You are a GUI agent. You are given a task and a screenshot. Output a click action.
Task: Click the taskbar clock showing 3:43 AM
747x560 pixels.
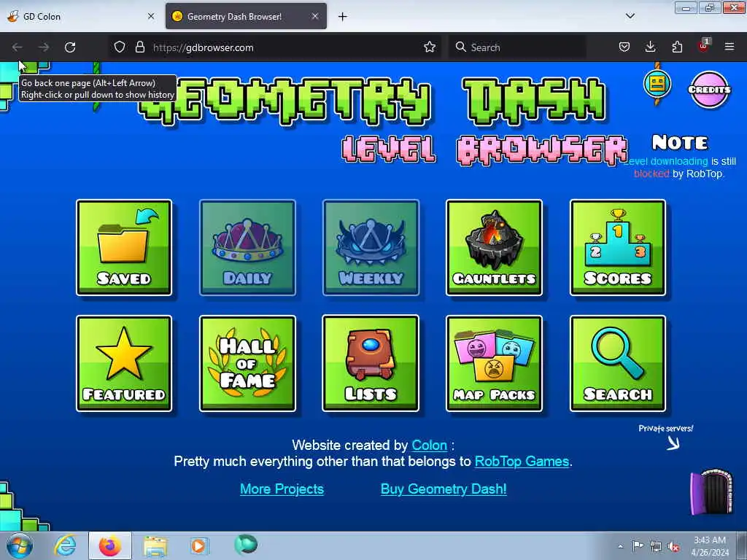point(710,546)
